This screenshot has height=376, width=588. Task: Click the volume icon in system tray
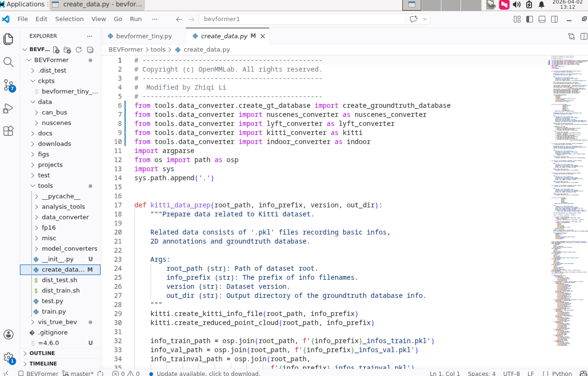[x=516, y=5]
